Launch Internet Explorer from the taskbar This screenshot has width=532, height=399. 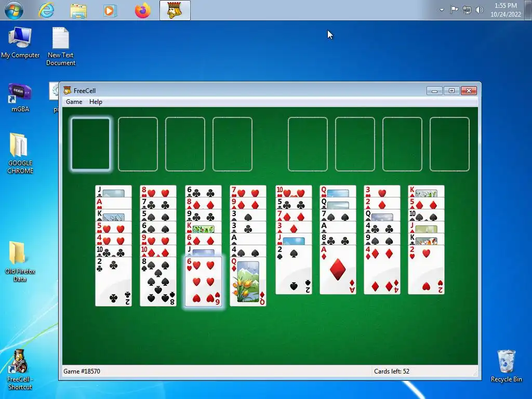pos(46,10)
